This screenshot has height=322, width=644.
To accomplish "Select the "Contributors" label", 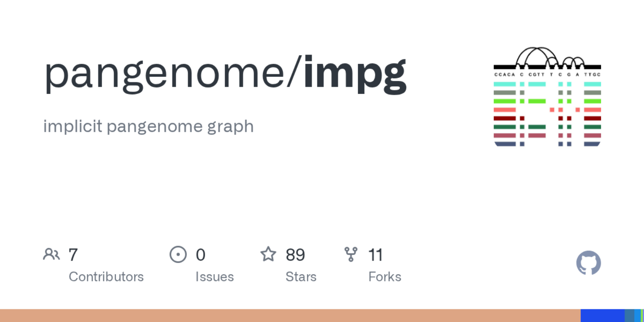I will tap(106, 277).
